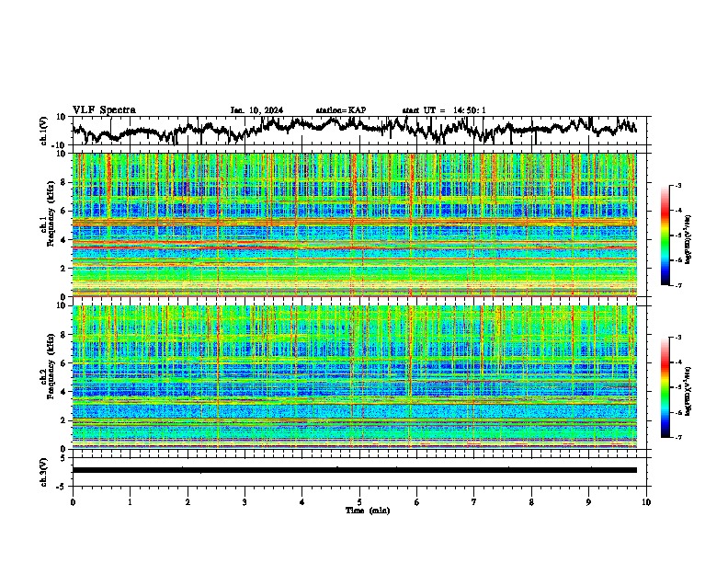Click the time axis tick label "3"
The image size is (728, 563).
point(245,502)
